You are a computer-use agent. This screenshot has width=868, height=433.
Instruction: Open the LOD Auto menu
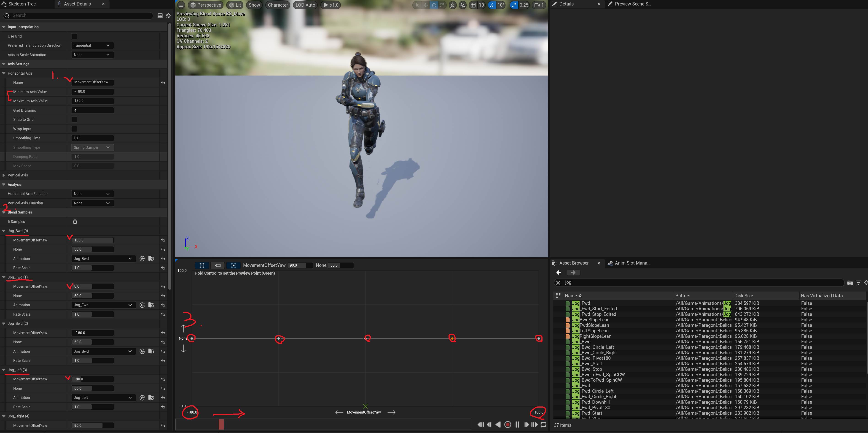pyautogui.click(x=305, y=5)
